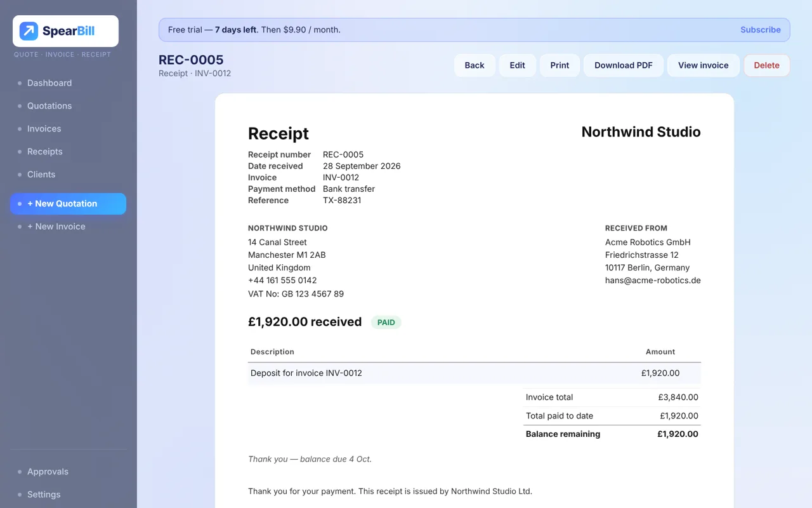Screen dimensions: 812x508
Task: Click the REC-0005 page heading
Action: (x=191, y=60)
